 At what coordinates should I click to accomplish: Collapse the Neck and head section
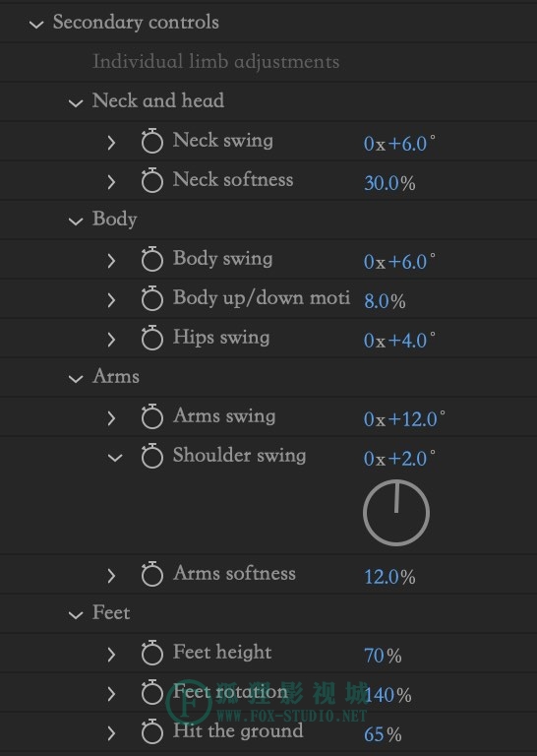[76, 102]
